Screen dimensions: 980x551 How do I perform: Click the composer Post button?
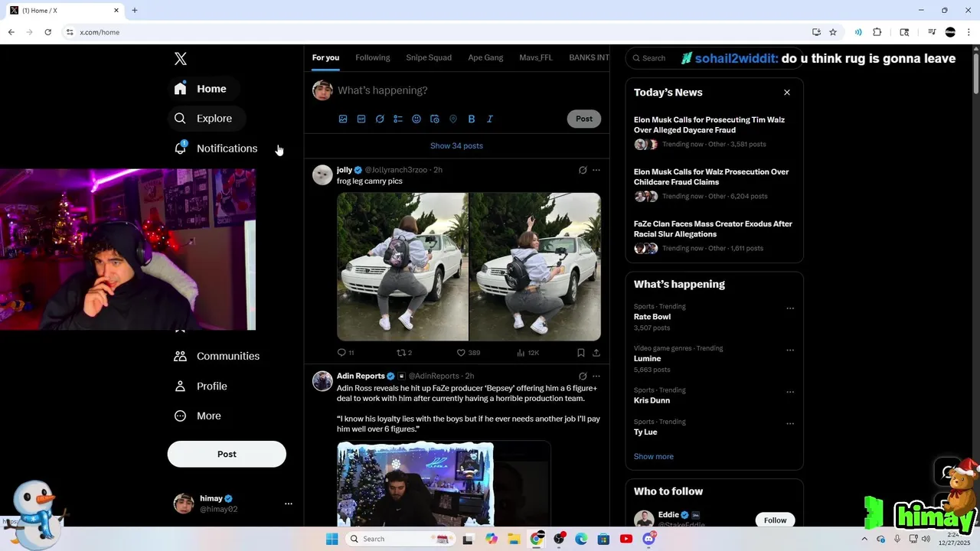pos(584,119)
